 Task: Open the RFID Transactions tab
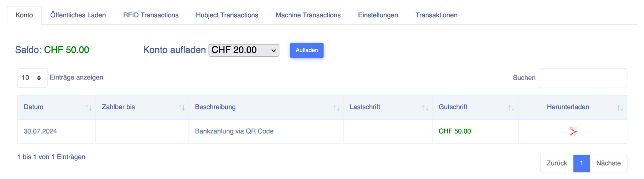point(151,15)
